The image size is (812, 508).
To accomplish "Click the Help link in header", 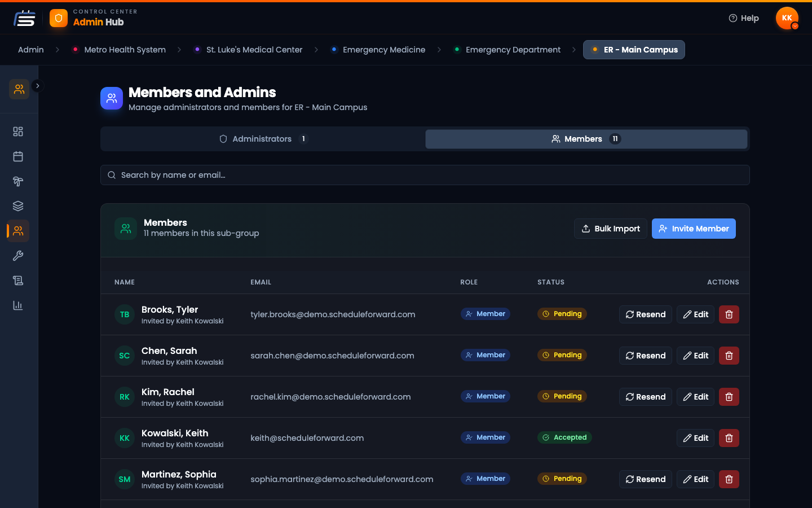I will coord(744,18).
